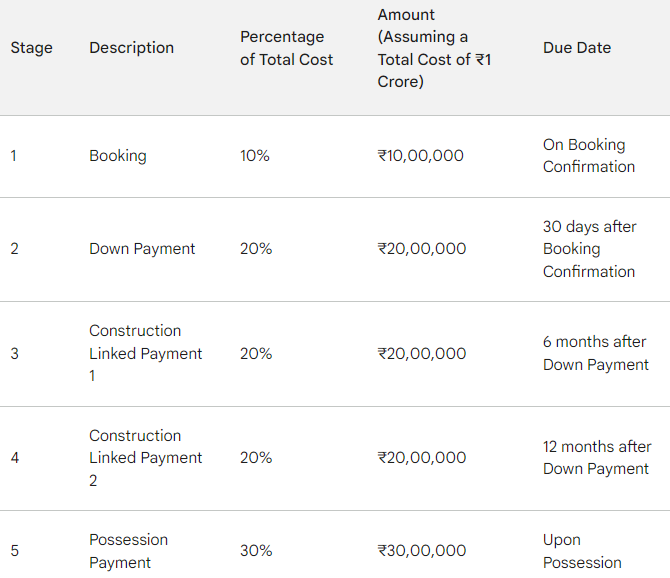Image resolution: width=670 pixels, height=578 pixels.
Task: Select 6 months after Down Payment
Action: pyautogui.click(x=596, y=353)
